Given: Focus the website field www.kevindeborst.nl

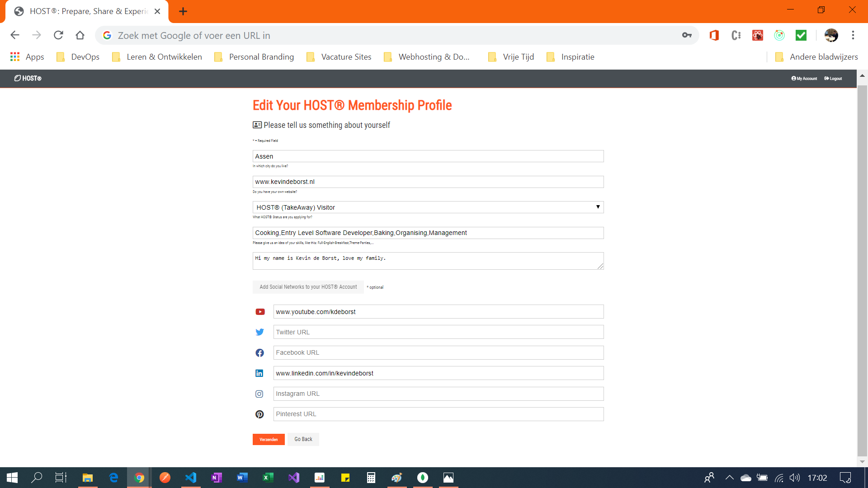Looking at the screenshot, I should 428,182.
